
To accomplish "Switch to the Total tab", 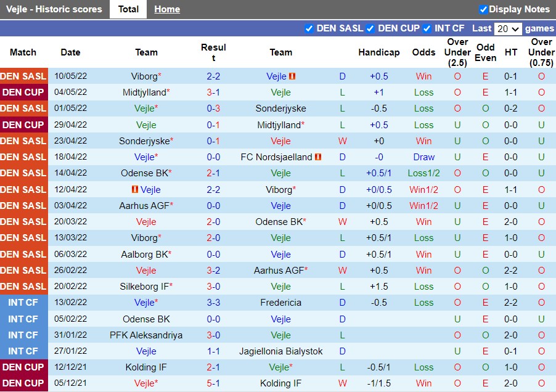I will (128, 9).
